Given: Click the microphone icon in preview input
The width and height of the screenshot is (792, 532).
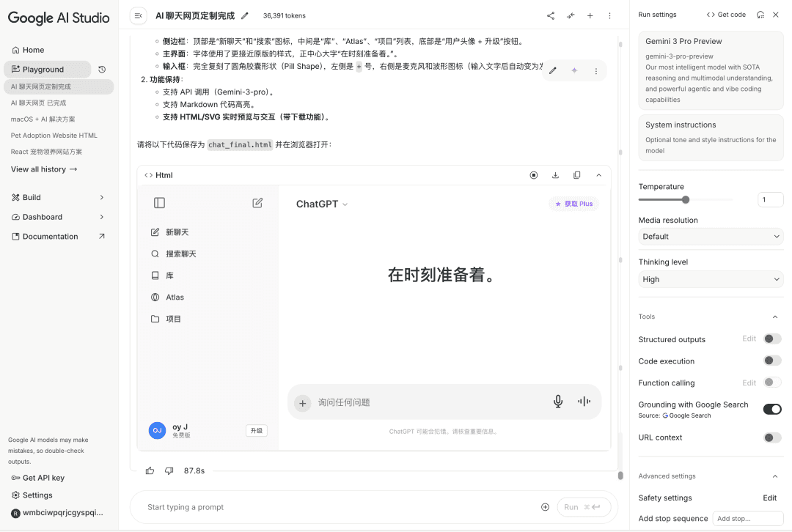Looking at the screenshot, I should coord(558,402).
